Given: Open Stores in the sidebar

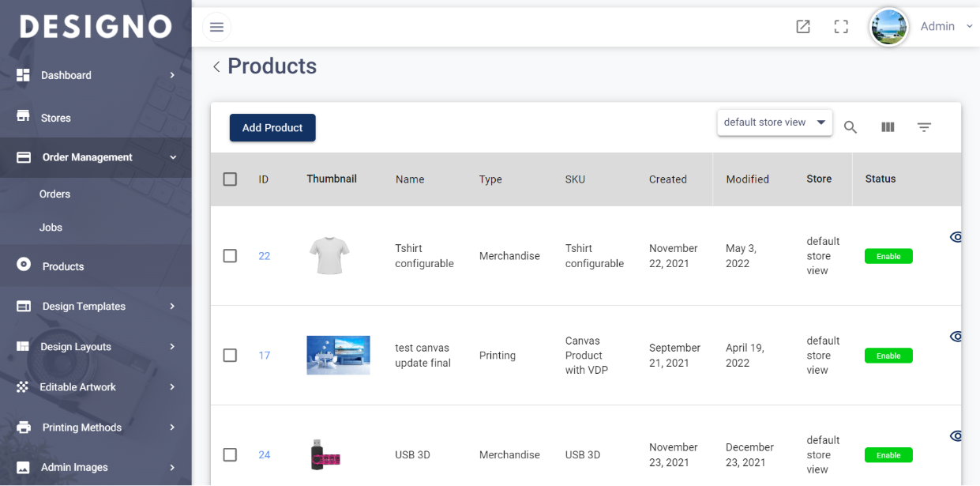Looking at the screenshot, I should pyautogui.click(x=55, y=118).
